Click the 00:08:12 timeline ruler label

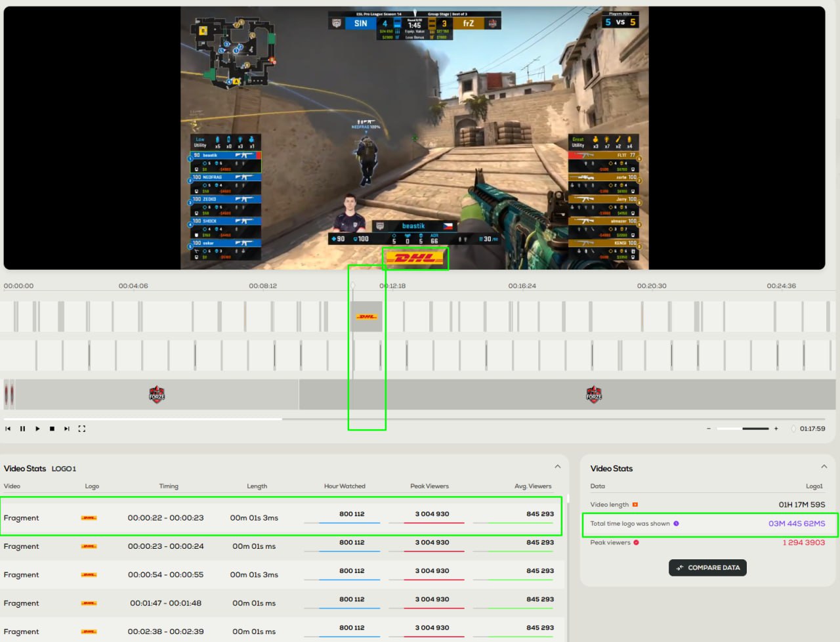[x=262, y=286]
